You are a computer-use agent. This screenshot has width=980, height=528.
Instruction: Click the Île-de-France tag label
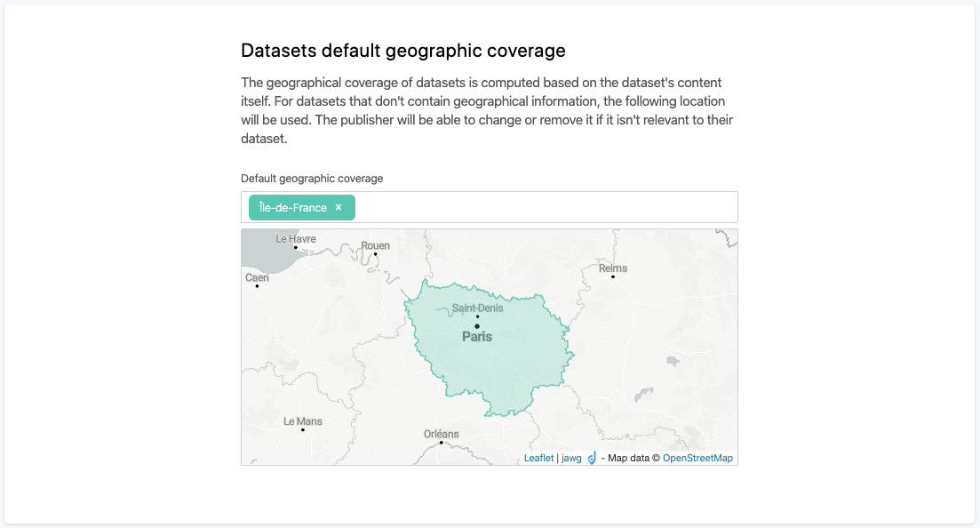[x=292, y=207]
